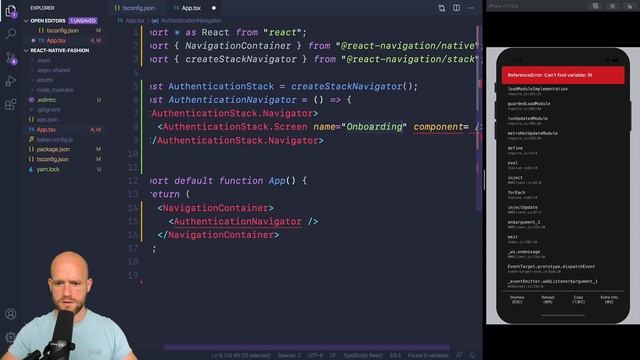
Task: Open Source Control view in activity bar
Action: tap(11, 58)
